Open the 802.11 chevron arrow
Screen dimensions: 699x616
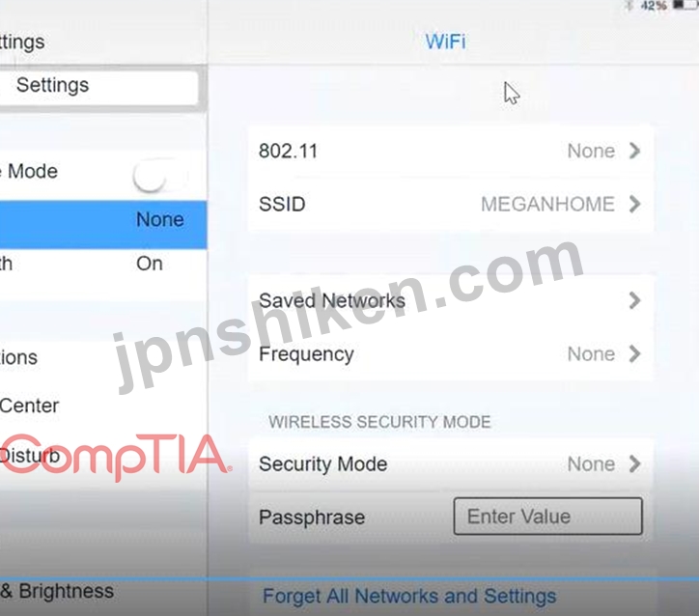pos(635,151)
